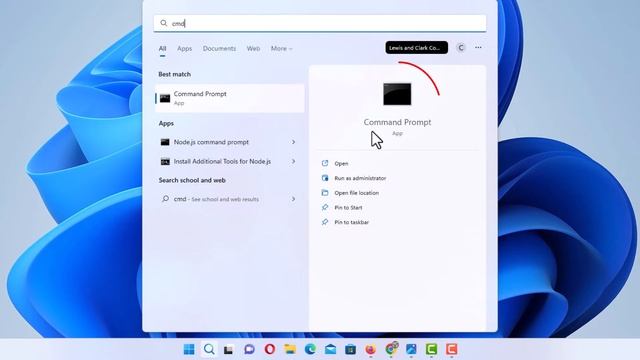The height and width of the screenshot is (360, 640).
Task: Launch Firefox from the taskbar
Action: point(370,349)
